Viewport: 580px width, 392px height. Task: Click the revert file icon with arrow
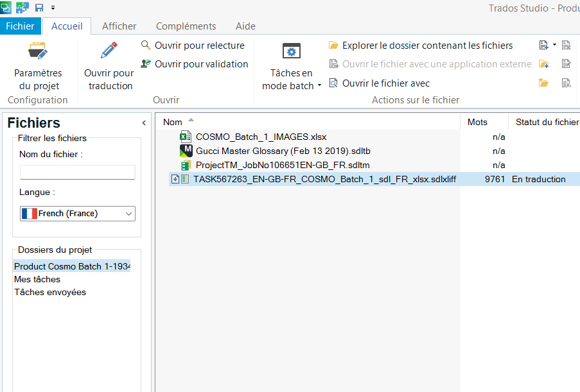(x=567, y=82)
